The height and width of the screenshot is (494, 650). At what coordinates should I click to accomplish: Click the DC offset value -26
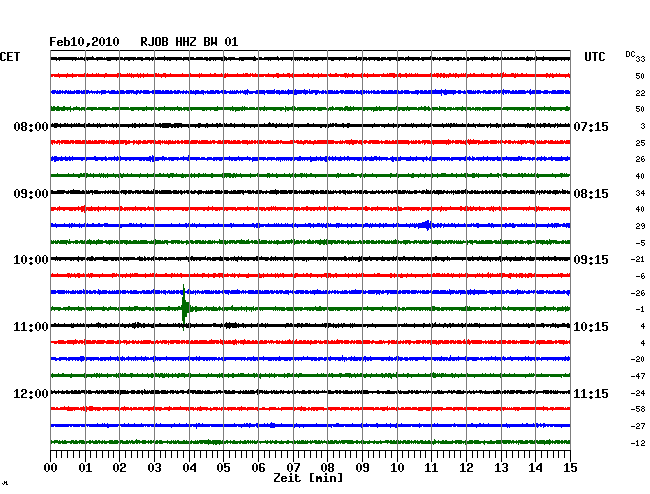(x=638, y=293)
